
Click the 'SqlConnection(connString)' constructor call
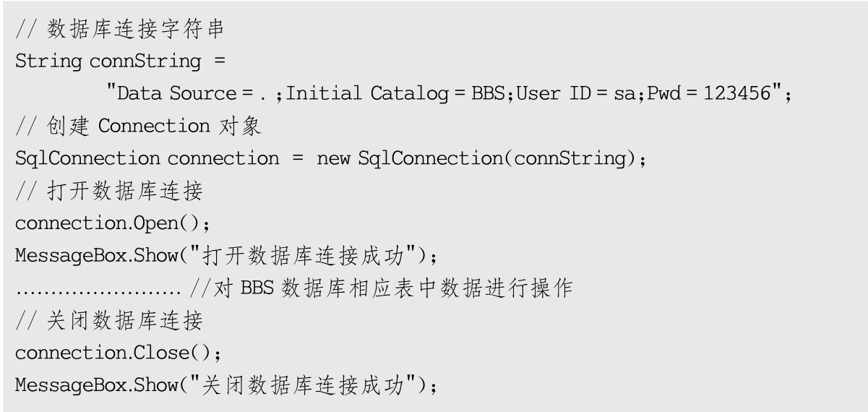[498, 158]
